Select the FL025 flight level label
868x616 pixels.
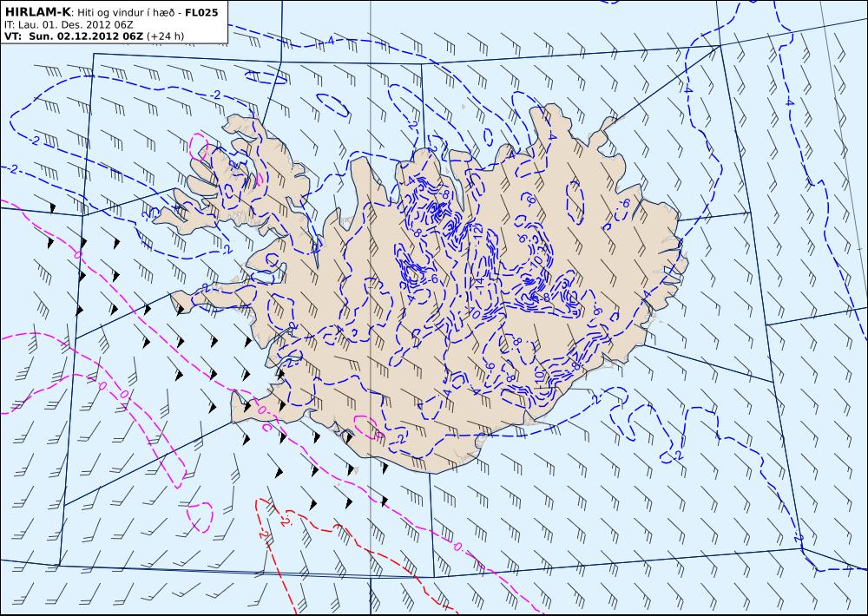201,13
